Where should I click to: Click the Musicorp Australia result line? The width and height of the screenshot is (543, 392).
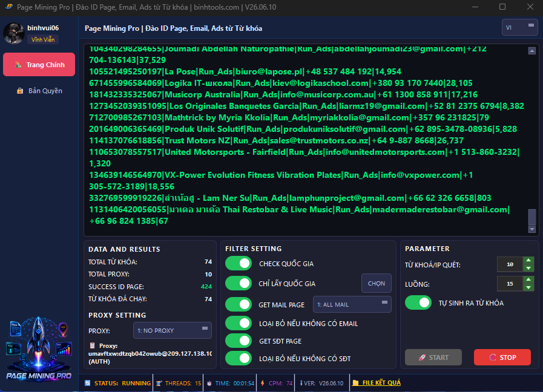283,94
